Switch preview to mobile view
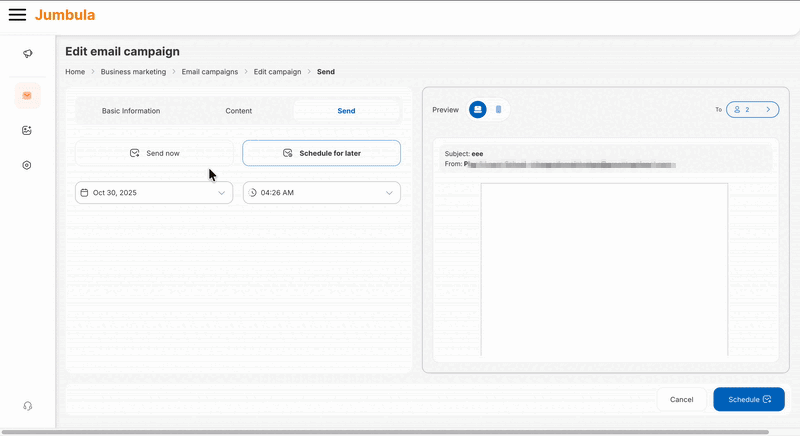Image resolution: width=800 pixels, height=436 pixels. point(498,109)
